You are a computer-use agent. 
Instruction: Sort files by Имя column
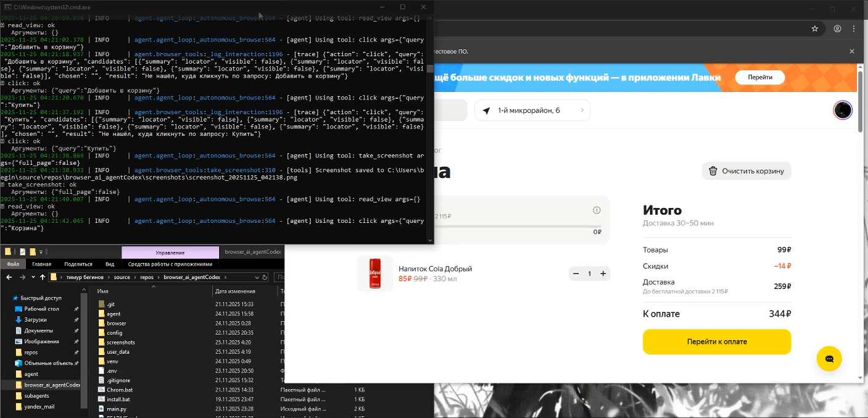point(102,291)
